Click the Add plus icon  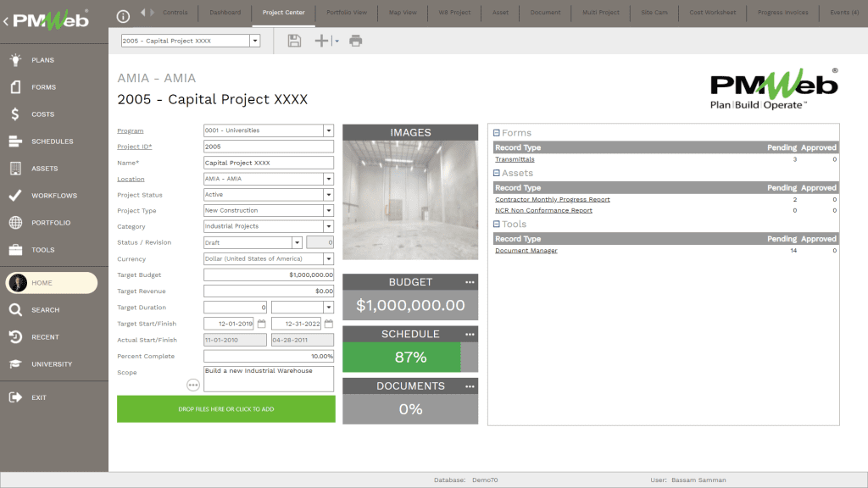click(321, 41)
